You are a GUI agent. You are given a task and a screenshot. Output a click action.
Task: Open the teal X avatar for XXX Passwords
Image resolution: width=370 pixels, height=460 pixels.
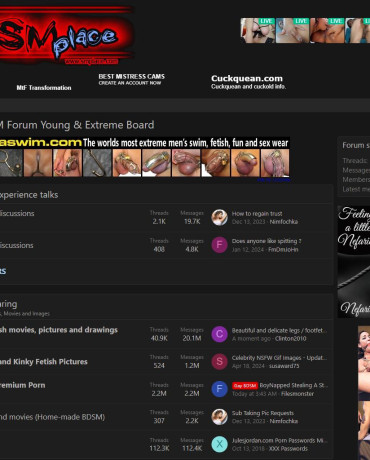coord(219,444)
